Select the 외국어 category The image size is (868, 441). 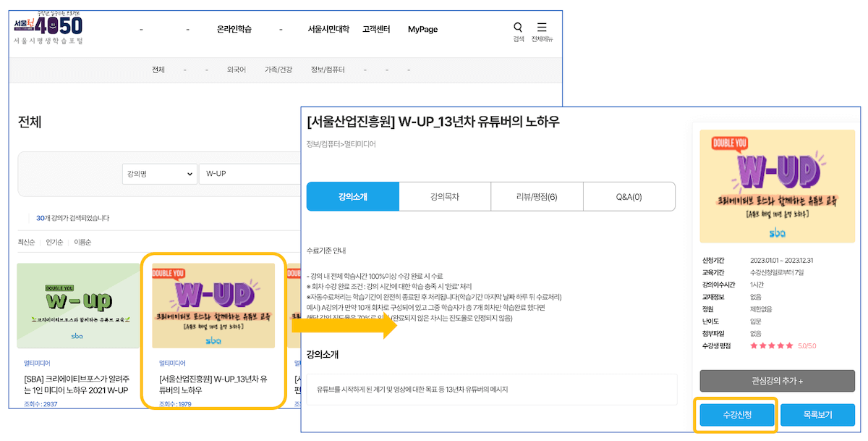pyautogui.click(x=237, y=70)
